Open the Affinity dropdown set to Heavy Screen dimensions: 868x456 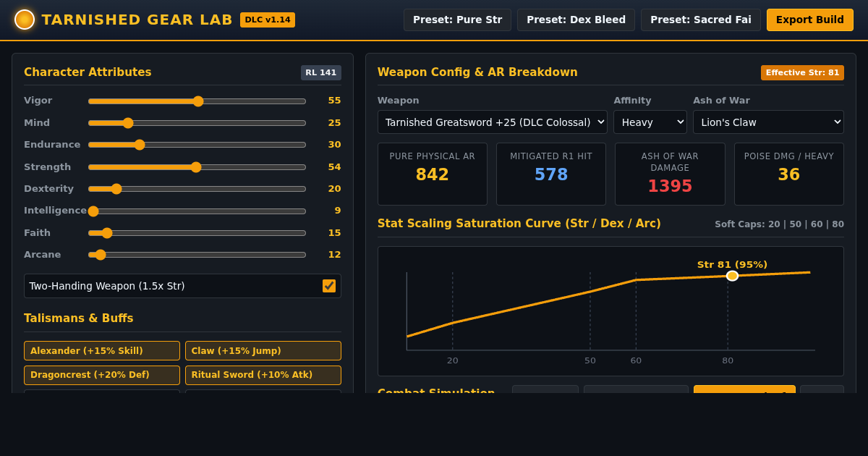coord(650,122)
